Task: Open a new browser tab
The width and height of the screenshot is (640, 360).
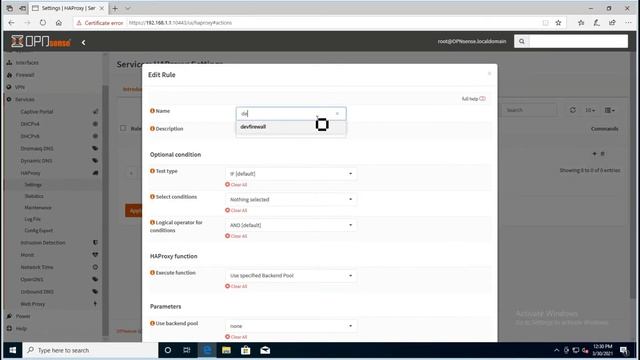Action: (x=115, y=8)
